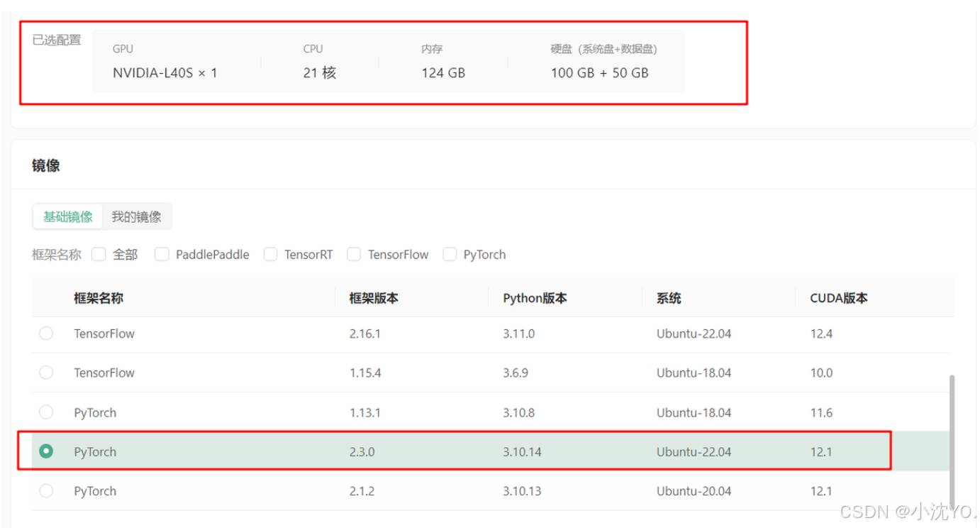Viewport: 980px width, 528px height.
Task: Select the TensorFlow 1.15.4 image radio button
Action: (46, 373)
